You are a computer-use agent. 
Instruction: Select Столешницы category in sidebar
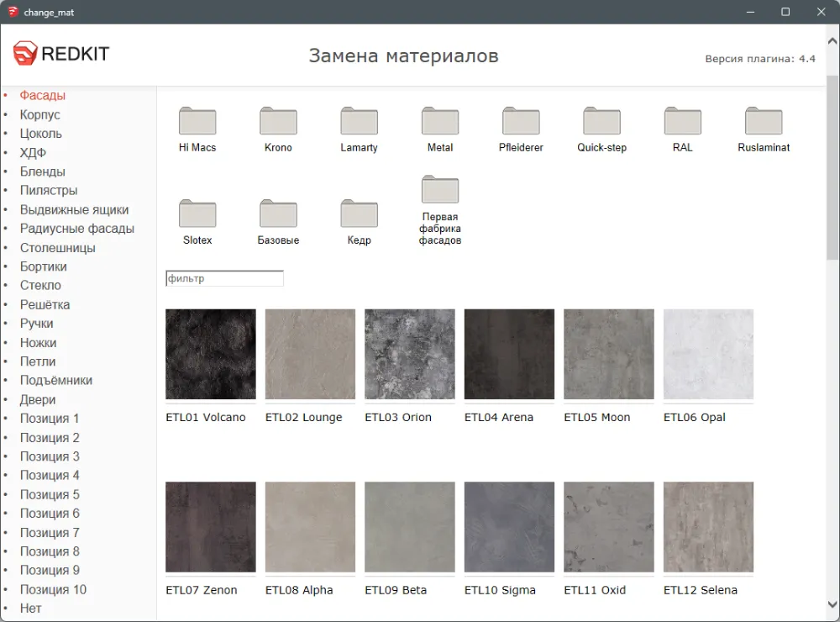58,248
